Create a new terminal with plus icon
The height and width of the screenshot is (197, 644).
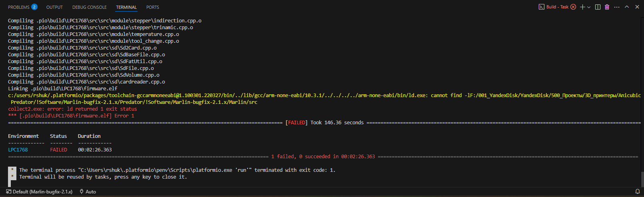582,7
